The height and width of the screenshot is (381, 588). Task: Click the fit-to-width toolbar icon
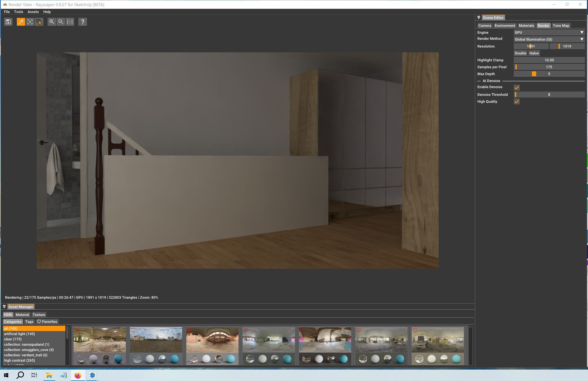70,22
